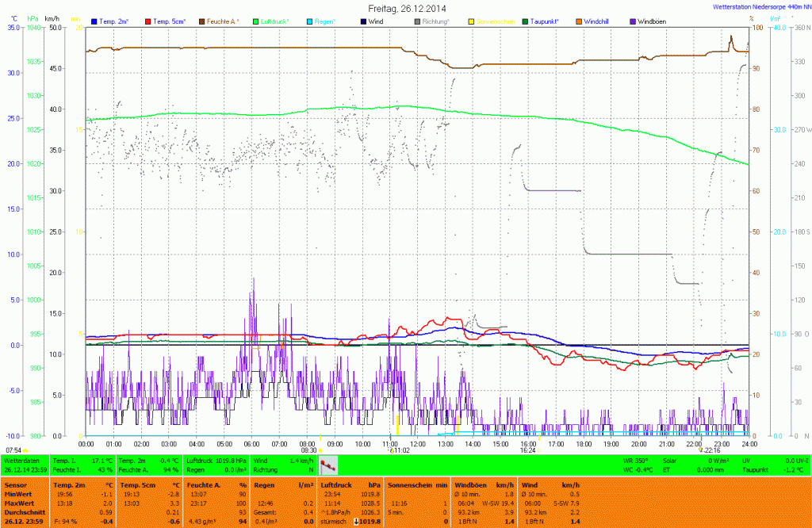812x528 pixels.
Task: Click the pressure trend down arrow by 1019.8
Action: pos(356,521)
